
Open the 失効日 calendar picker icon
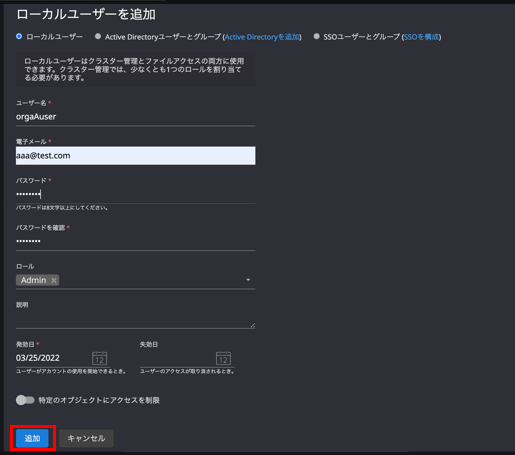[x=223, y=359]
